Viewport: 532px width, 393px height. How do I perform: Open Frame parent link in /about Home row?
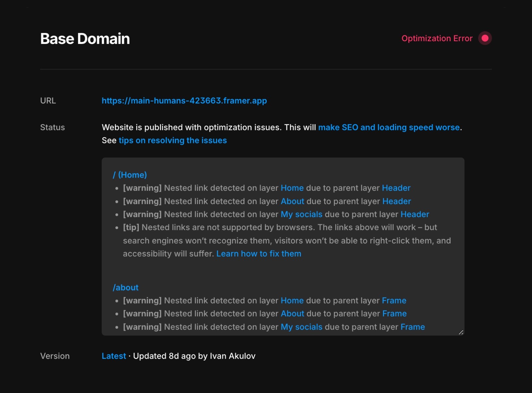(x=394, y=301)
